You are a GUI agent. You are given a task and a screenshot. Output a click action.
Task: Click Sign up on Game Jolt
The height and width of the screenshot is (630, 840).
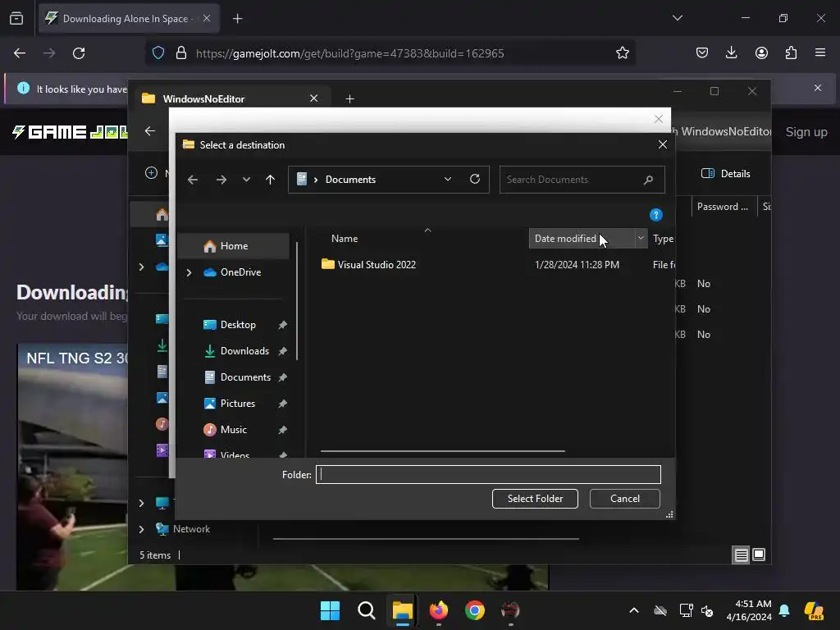806,132
